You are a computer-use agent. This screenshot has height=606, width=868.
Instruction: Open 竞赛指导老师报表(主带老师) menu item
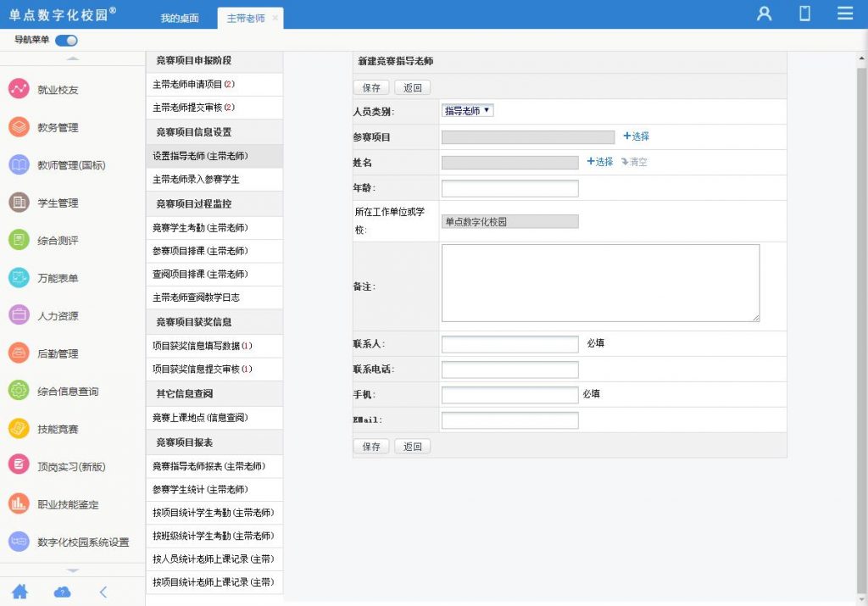(x=214, y=466)
